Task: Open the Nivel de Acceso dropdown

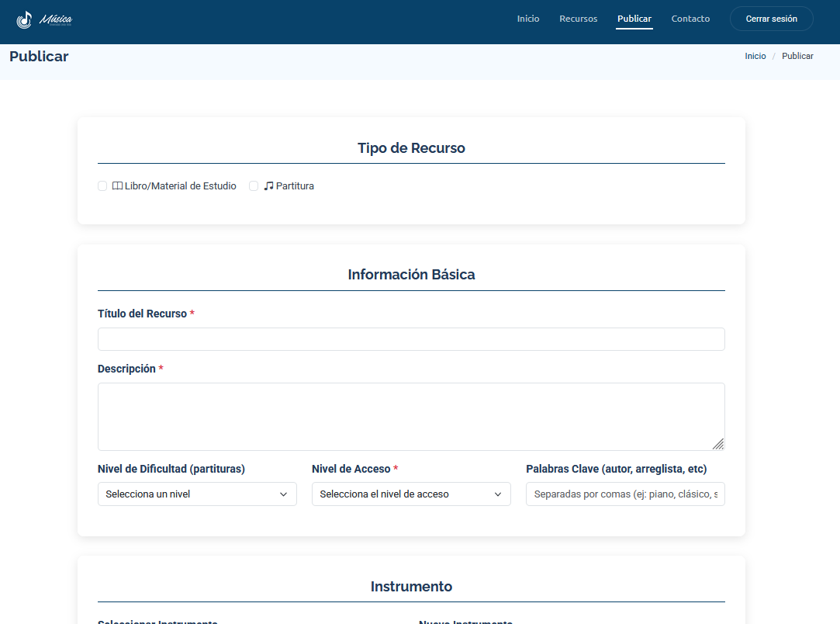Action: click(x=411, y=494)
